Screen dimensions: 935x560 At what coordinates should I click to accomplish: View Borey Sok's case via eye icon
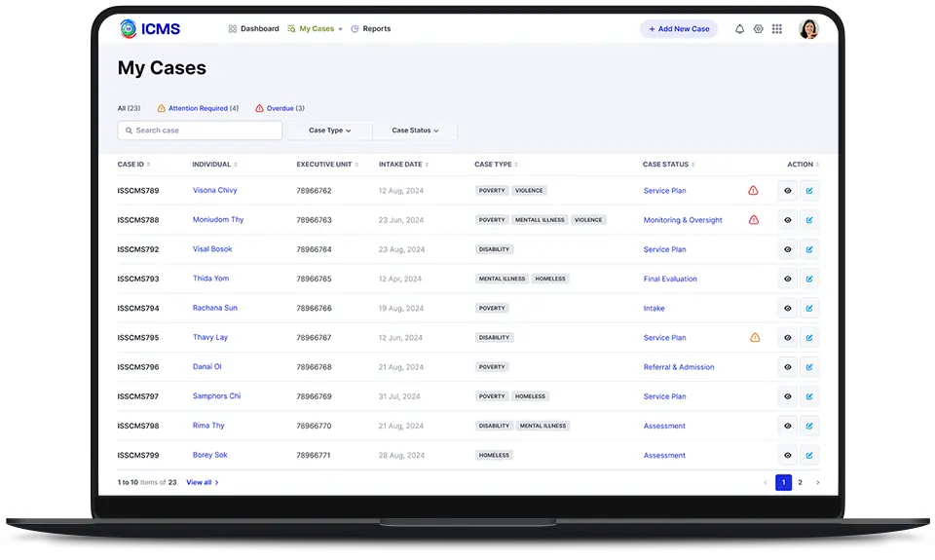[x=787, y=456]
